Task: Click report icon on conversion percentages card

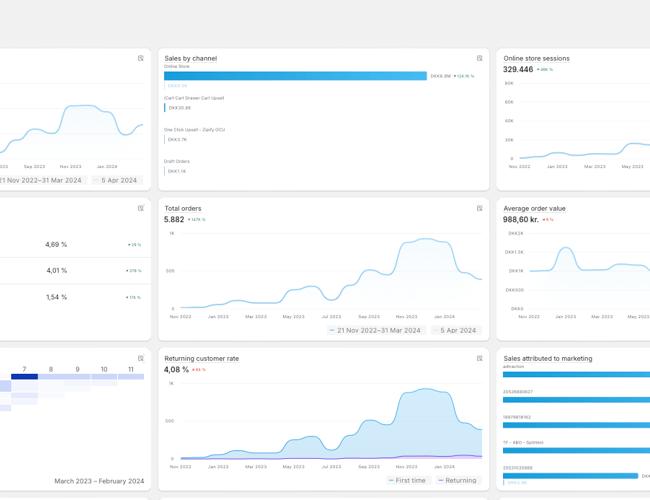Action: (141, 208)
